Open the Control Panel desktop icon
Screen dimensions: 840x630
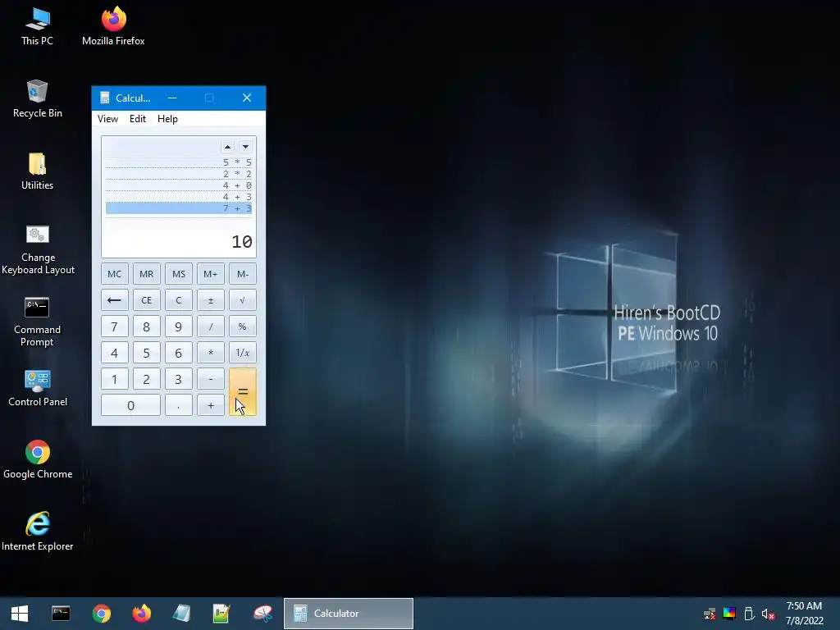[38, 388]
